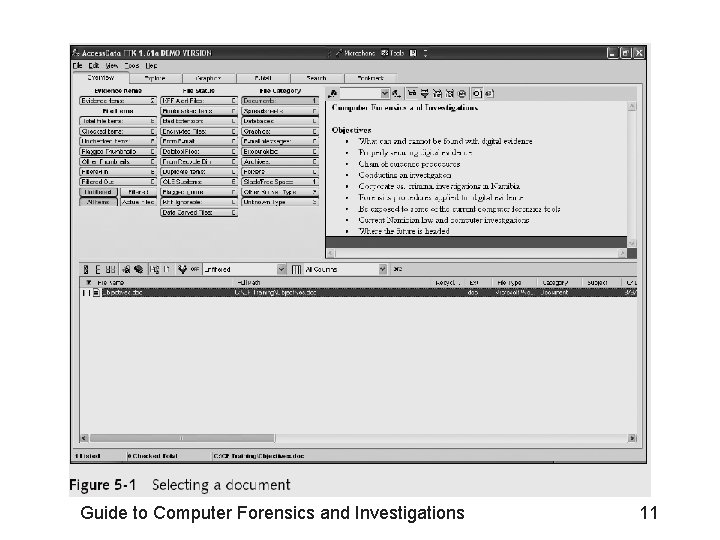
Task: Click the Total File Items button
Action: [x=118, y=121]
